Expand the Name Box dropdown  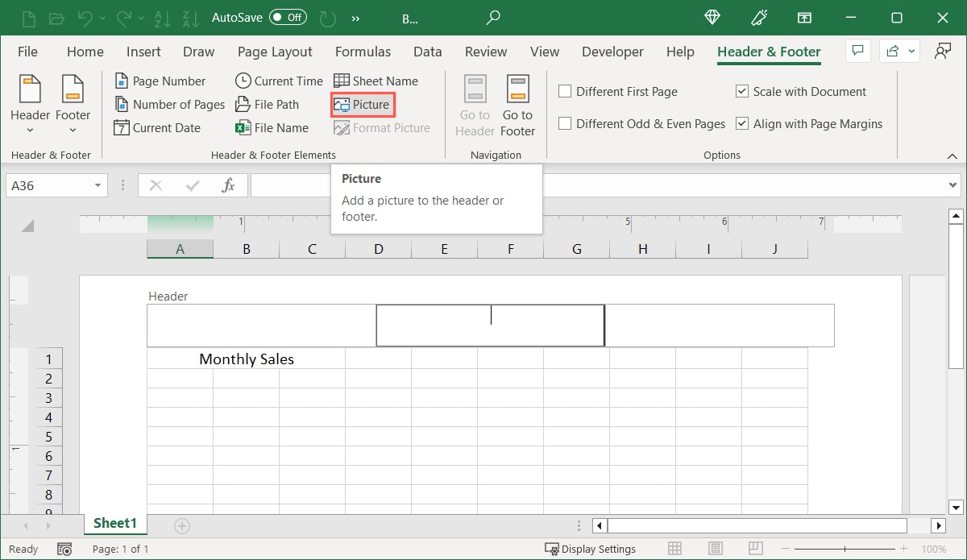point(98,186)
